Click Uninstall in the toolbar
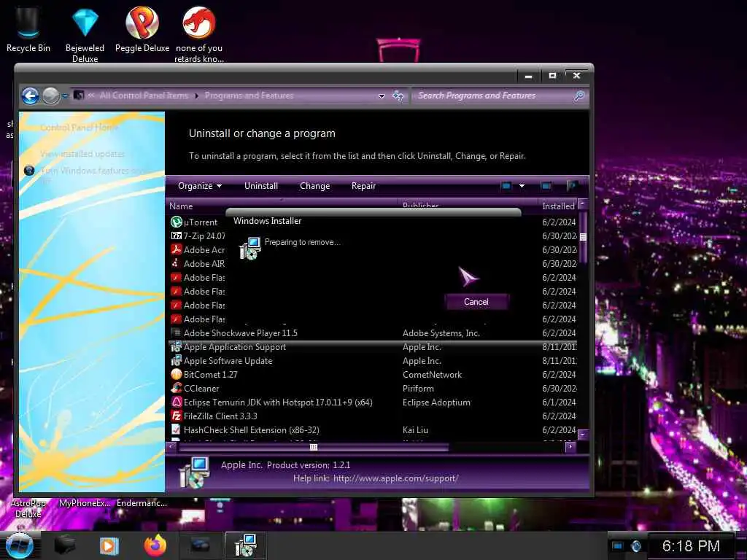 261,186
